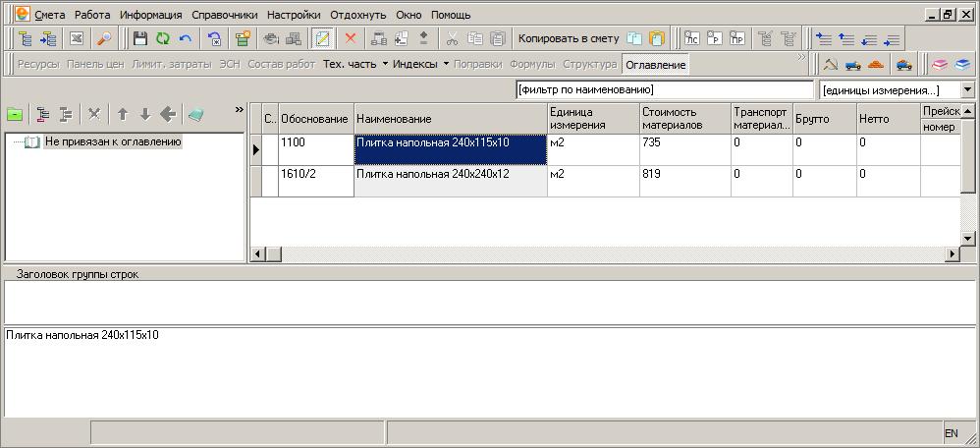Click the blue stacked books icon
The width and height of the screenshot is (980, 448).
962,64
